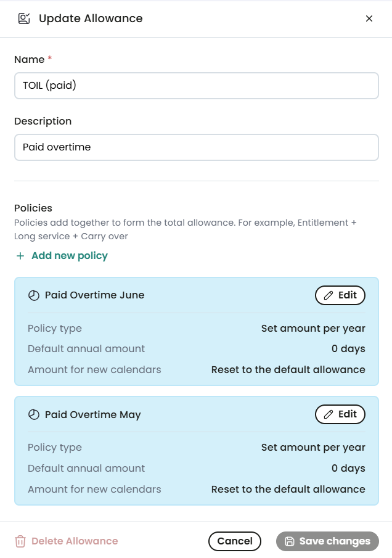392x558 pixels.
Task: Select the Paid Overtime May policy title
Action: [x=93, y=414]
